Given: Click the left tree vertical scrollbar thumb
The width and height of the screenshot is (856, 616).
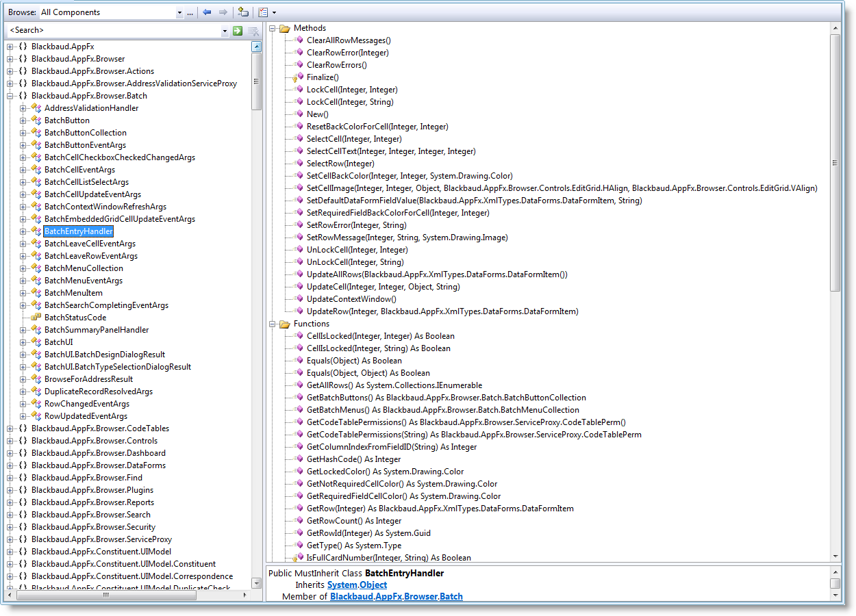Looking at the screenshot, I should click(257, 81).
